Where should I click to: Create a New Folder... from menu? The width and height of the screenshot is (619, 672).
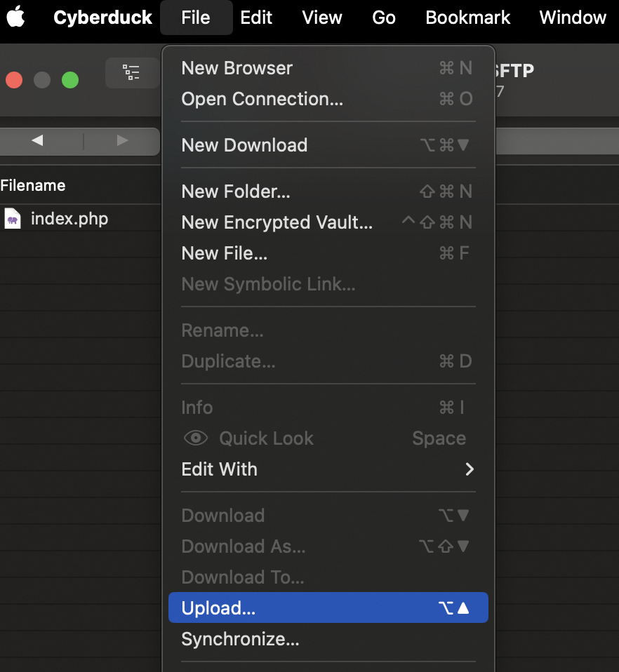(235, 191)
